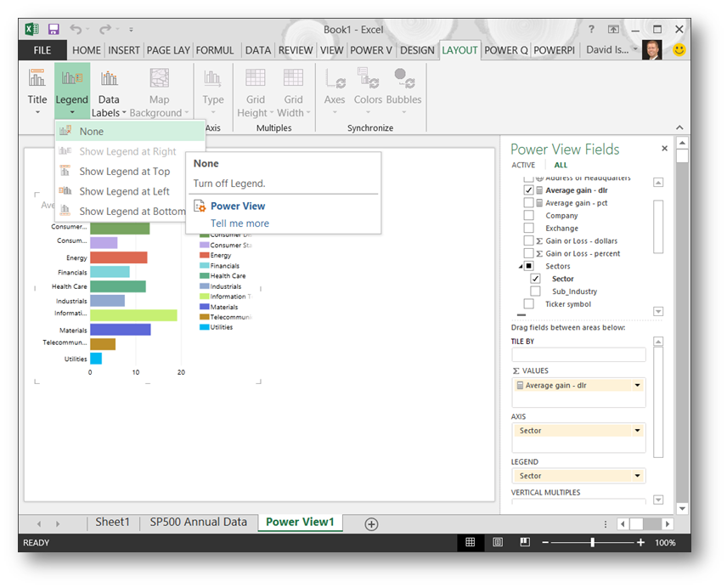The width and height of the screenshot is (727, 588).
Task: Check Gain or Loss - dollars field
Action: pos(528,240)
